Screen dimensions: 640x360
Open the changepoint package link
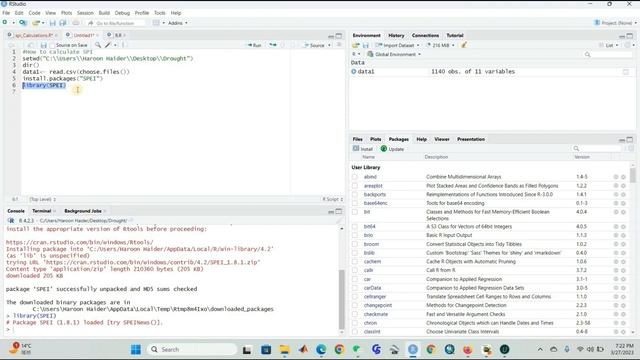(x=378, y=305)
